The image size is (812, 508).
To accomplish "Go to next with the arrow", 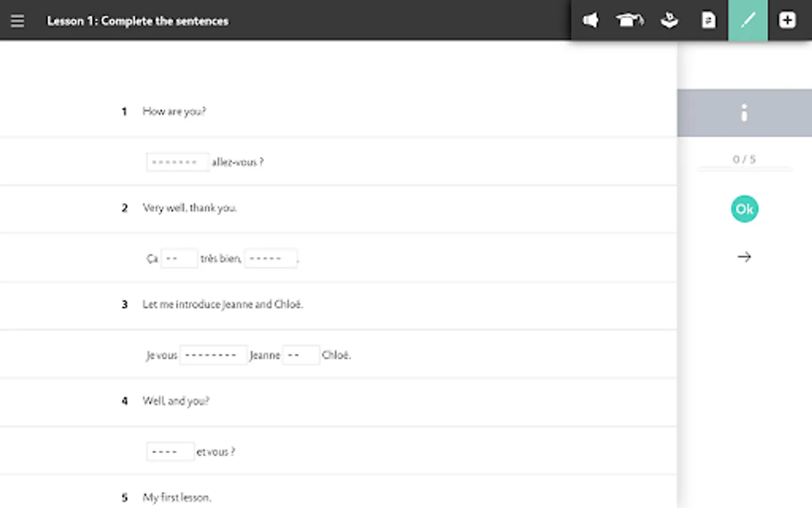I will click(x=744, y=257).
